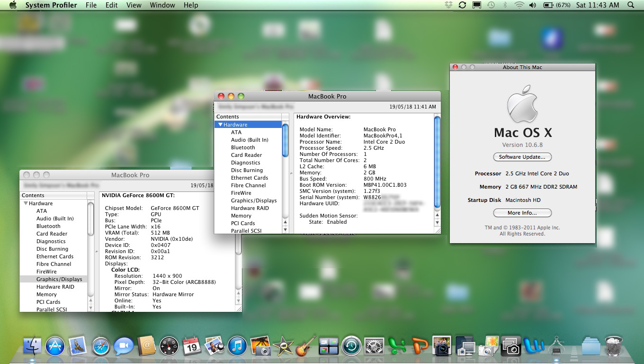Collapse Hardware tree in front MacBook Pro window
Screen dimensions: 644x364
click(221, 125)
